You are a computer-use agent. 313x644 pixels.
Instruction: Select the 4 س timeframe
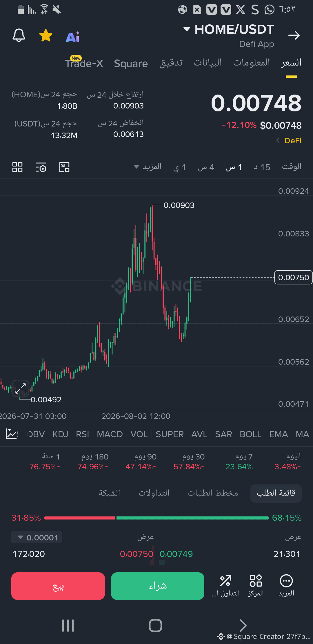[x=206, y=167]
